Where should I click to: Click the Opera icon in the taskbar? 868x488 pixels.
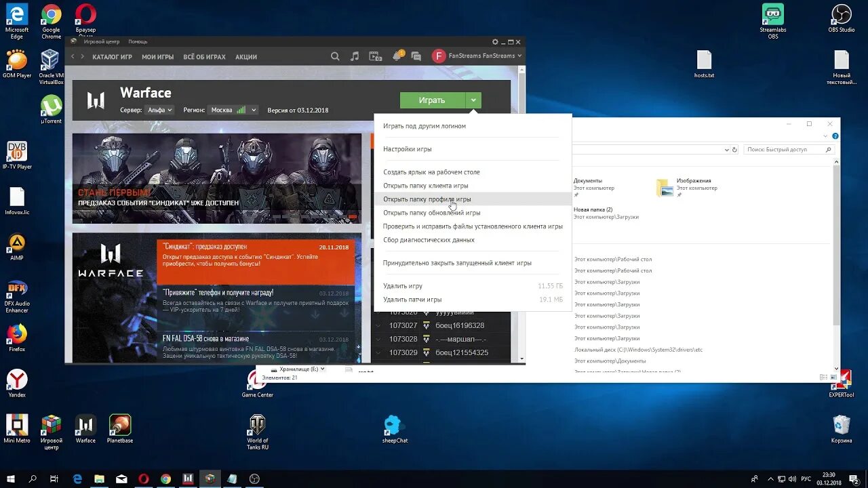pos(144,479)
